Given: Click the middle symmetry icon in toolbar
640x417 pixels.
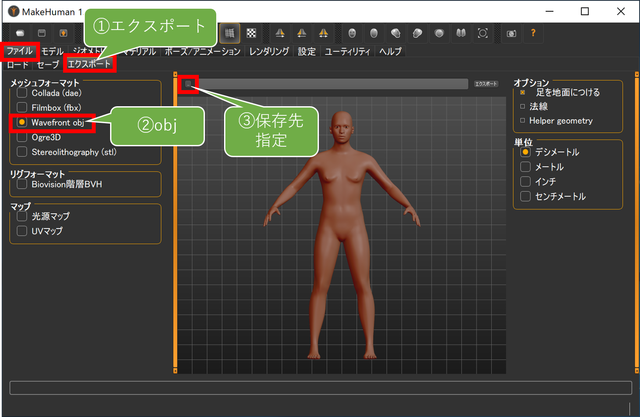Looking at the screenshot, I should 302,33.
